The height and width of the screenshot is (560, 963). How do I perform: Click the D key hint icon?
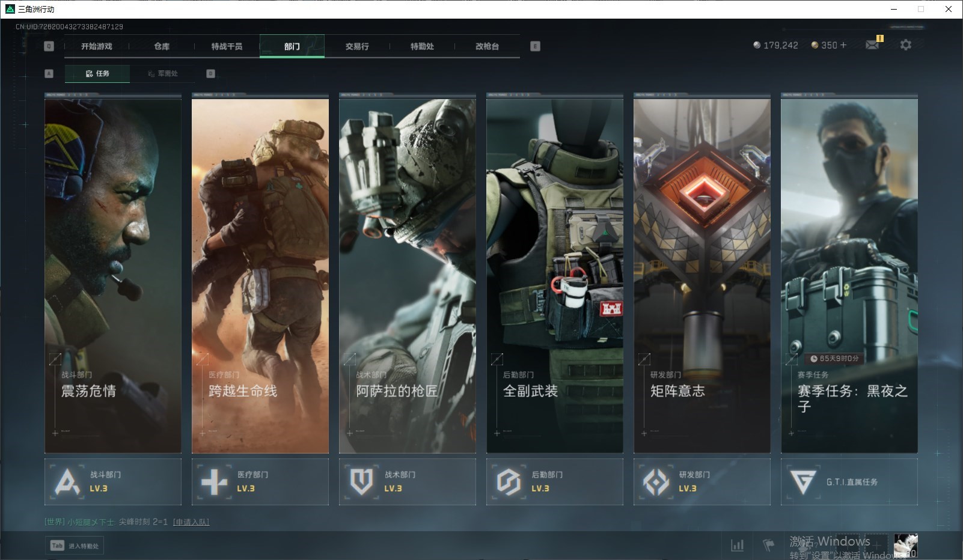tap(210, 73)
